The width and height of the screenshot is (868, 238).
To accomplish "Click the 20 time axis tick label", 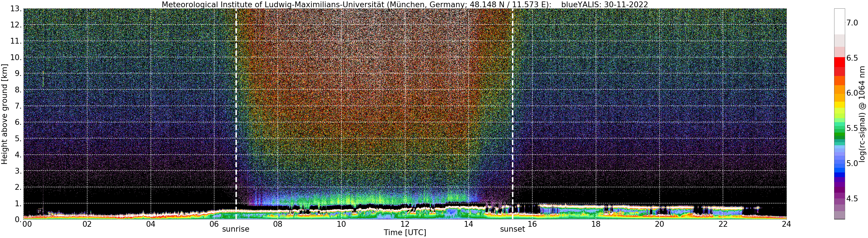I will pyautogui.click(x=659, y=224).
